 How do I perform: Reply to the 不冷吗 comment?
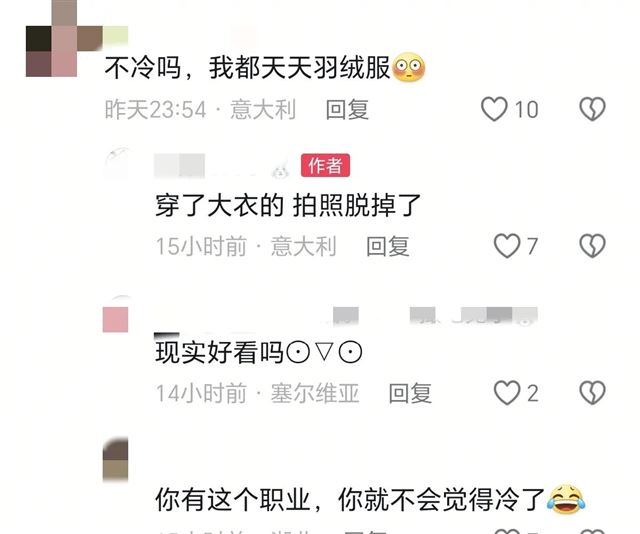pyautogui.click(x=347, y=110)
